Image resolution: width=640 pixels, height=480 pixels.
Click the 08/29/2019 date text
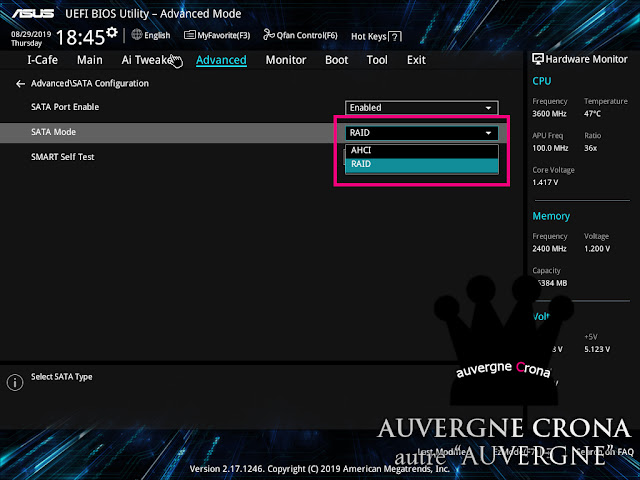31,34
